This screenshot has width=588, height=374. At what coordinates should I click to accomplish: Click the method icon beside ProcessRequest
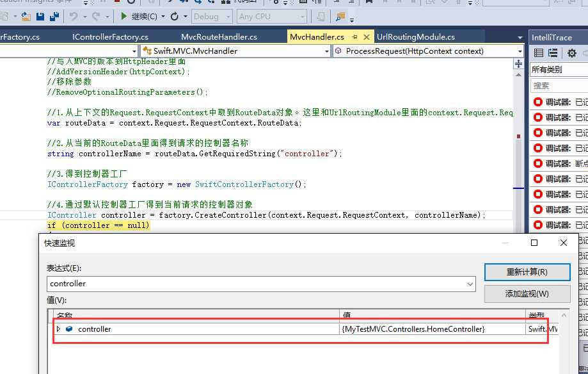tap(338, 51)
